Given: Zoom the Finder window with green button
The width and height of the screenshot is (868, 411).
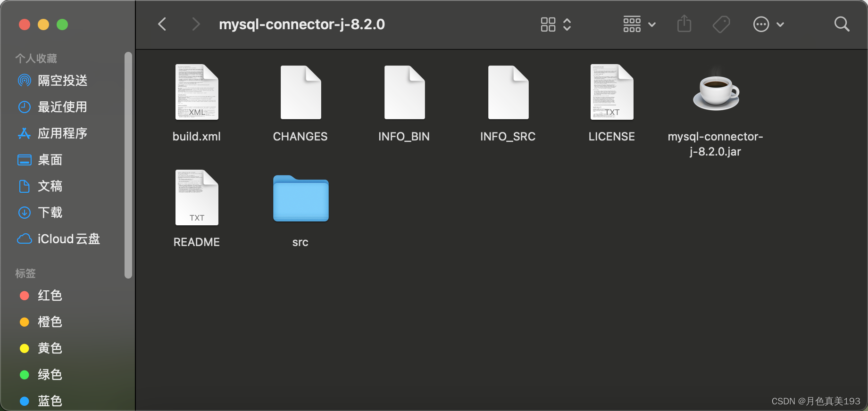Looking at the screenshot, I should 62,25.
